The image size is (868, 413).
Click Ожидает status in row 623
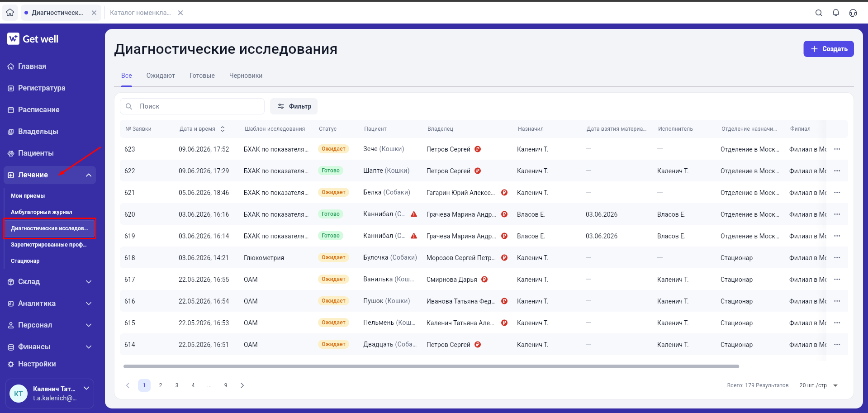(333, 149)
